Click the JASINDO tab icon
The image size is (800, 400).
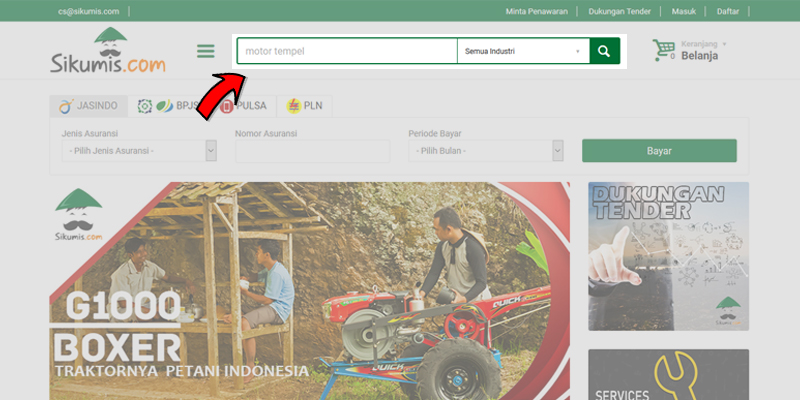pyautogui.click(x=66, y=106)
